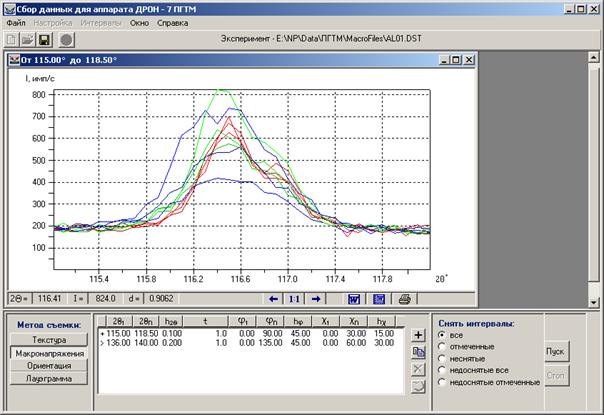Open the Справка menu

(x=172, y=23)
